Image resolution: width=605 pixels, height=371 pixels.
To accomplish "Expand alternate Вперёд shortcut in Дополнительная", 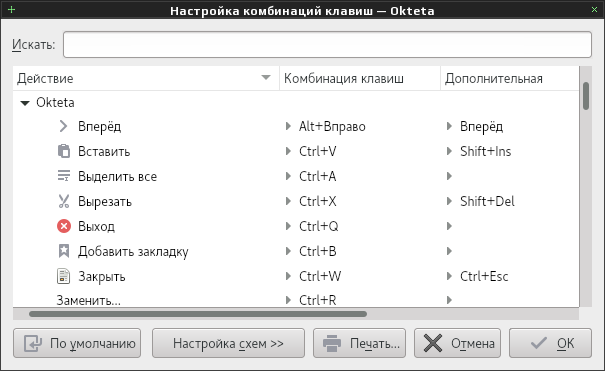I will click(449, 126).
